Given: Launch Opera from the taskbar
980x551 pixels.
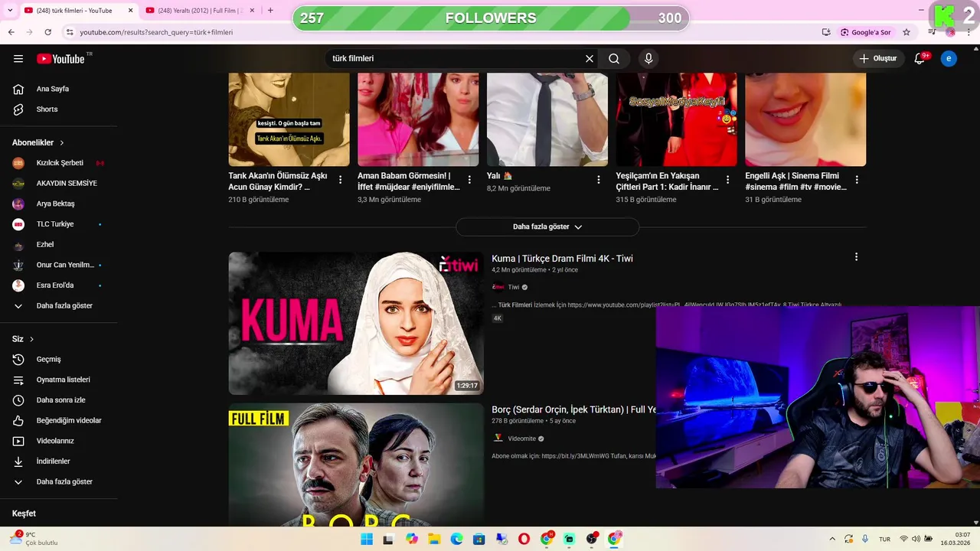Looking at the screenshot, I should pyautogui.click(x=524, y=539).
